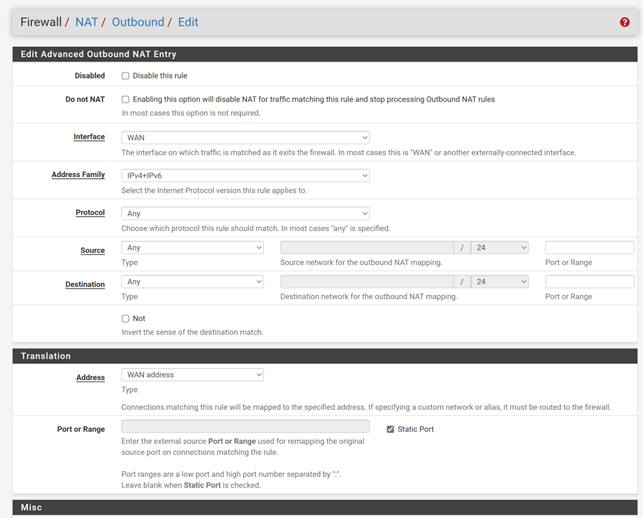643x518 pixels.
Task: Open the Translation Address WAN address dropdown
Action: [192, 375]
